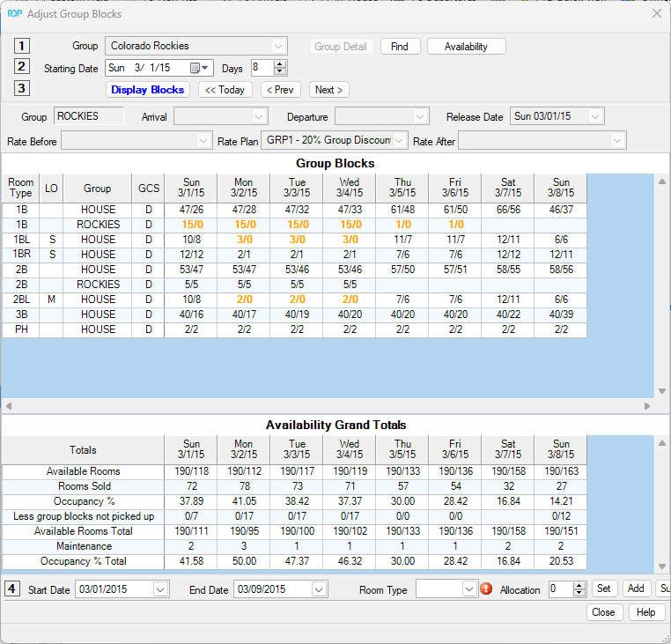Click the Set allocation button

coord(604,588)
